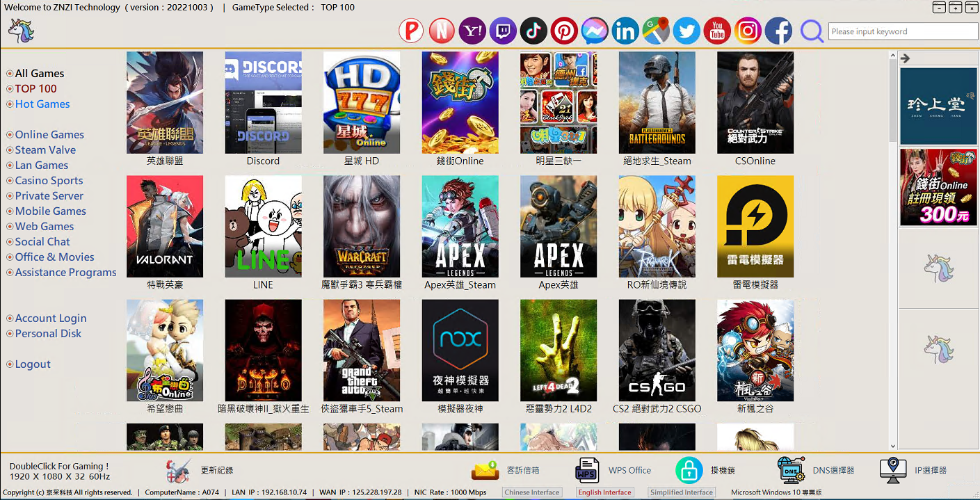
Task: Open the Assistance Programs category
Action: click(66, 272)
